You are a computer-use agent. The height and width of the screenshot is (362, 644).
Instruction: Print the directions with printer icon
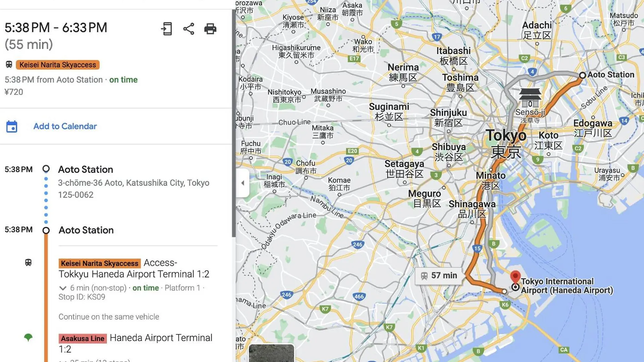pos(210,29)
